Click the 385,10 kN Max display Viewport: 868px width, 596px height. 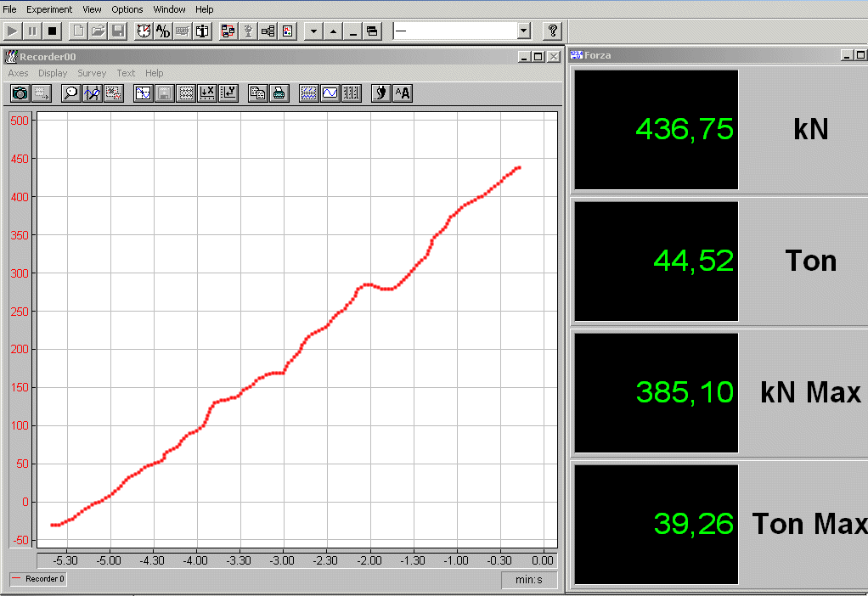[x=656, y=393]
